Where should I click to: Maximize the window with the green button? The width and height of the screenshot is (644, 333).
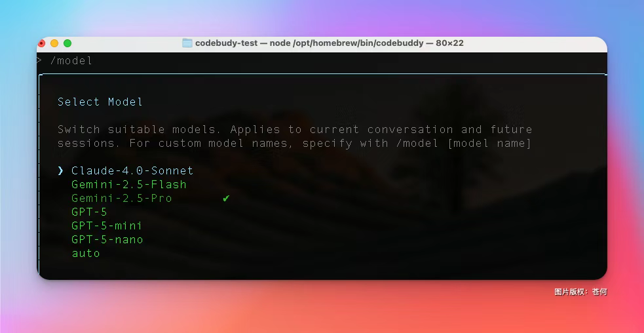(x=67, y=43)
